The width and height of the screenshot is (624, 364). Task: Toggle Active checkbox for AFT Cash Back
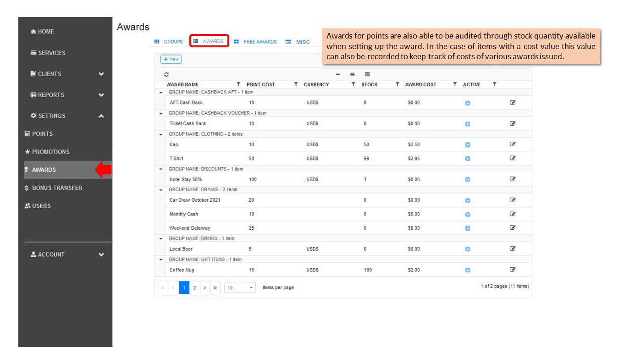point(468,103)
